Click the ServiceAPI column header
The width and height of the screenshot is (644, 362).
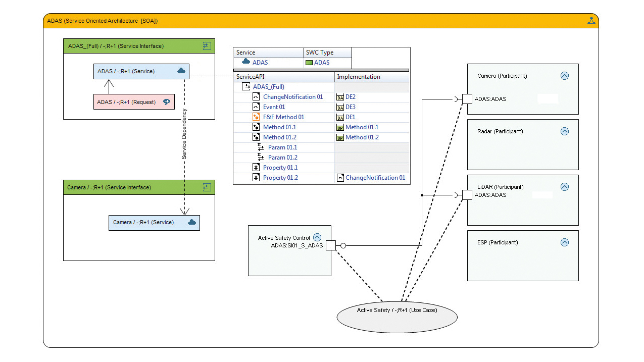tap(284, 77)
